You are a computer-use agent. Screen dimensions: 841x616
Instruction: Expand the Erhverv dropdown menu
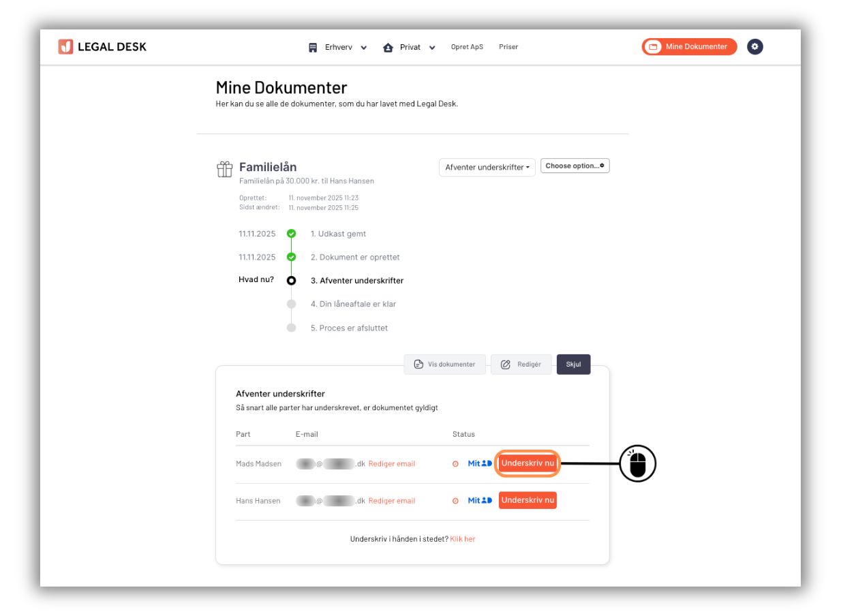coord(337,48)
